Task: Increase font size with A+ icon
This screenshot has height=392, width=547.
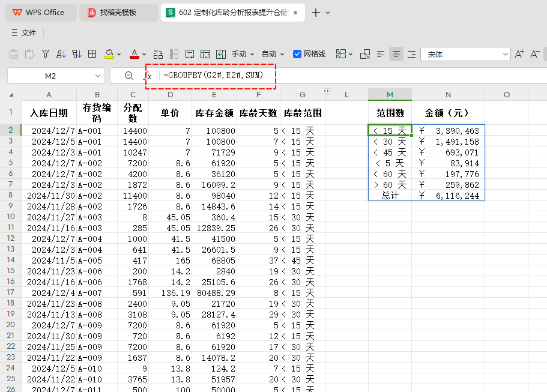Action: tap(519, 54)
